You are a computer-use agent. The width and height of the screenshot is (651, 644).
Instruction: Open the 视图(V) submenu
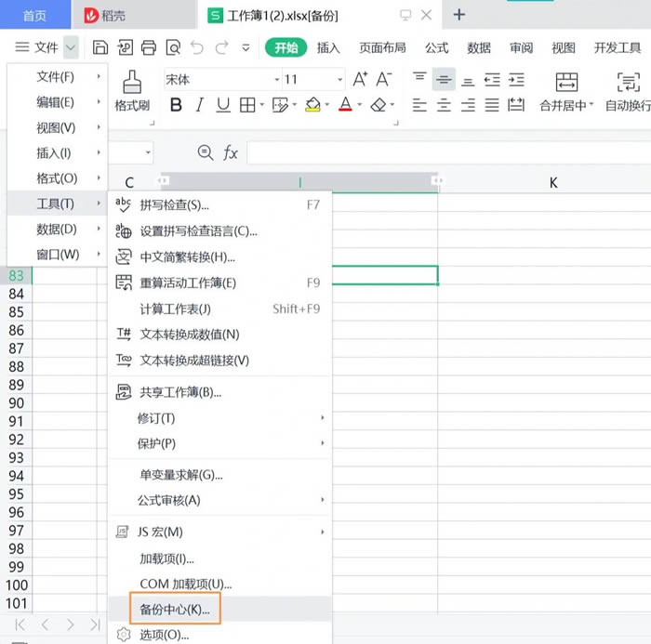pyautogui.click(x=58, y=127)
